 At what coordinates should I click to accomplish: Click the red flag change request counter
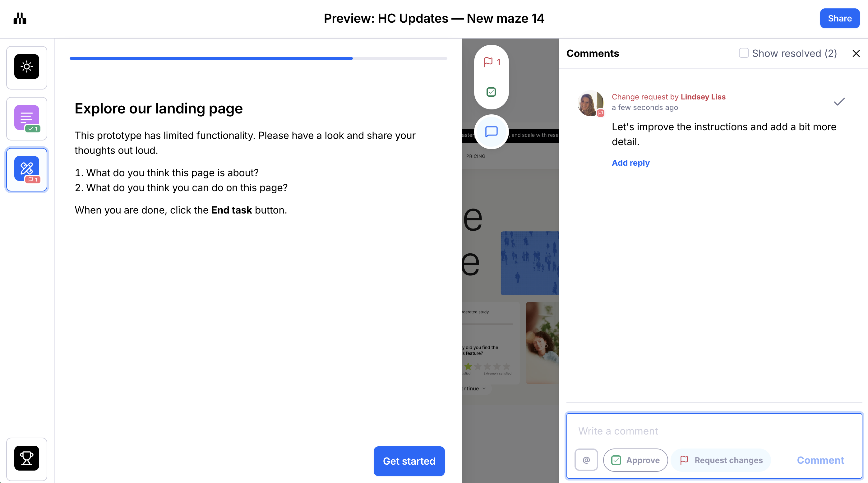[491, 62]
